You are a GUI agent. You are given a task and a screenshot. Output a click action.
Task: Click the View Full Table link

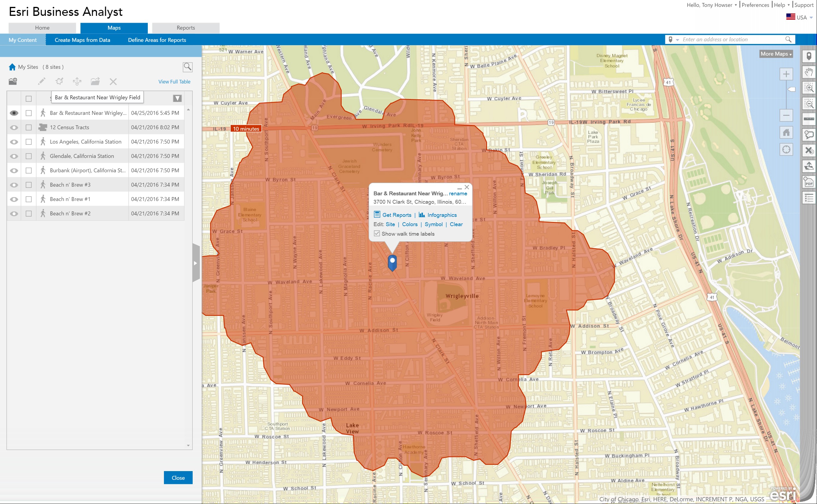174,82
